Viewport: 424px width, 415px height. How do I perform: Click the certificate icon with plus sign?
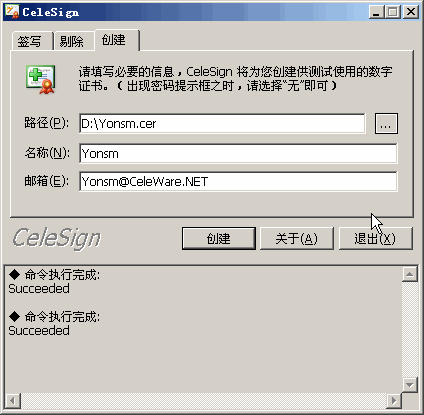click(x=41, y=79)
